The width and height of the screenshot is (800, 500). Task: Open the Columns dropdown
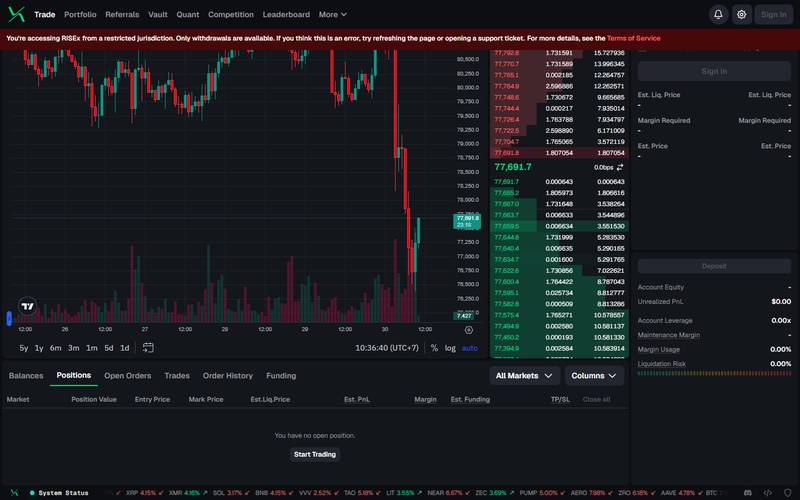594,376
